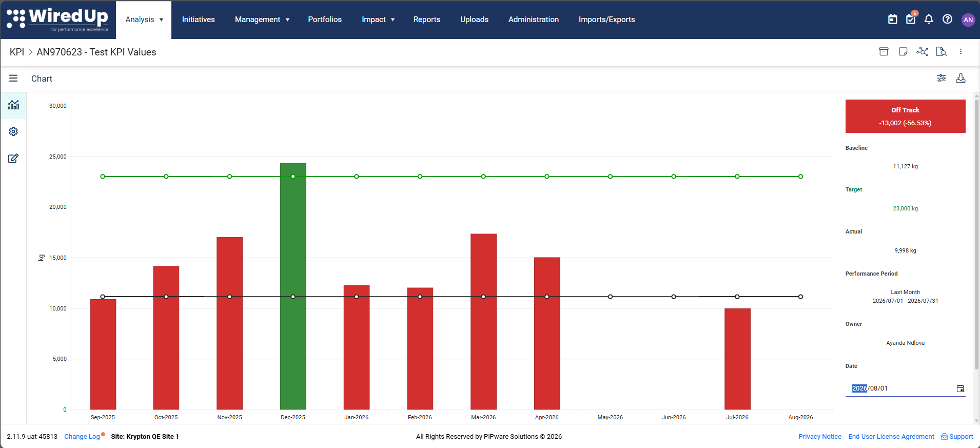Open the Administration tab

pyautogui.click(x=534, y=20)
